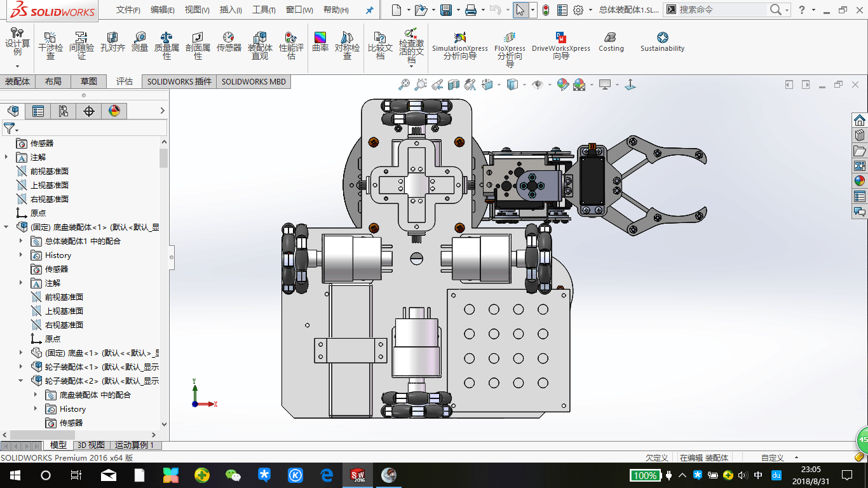Switch to the 运动算例 1 bottom tab
Image resolution: width=868 pixels, height=488 pixels.
pos(136,445)
